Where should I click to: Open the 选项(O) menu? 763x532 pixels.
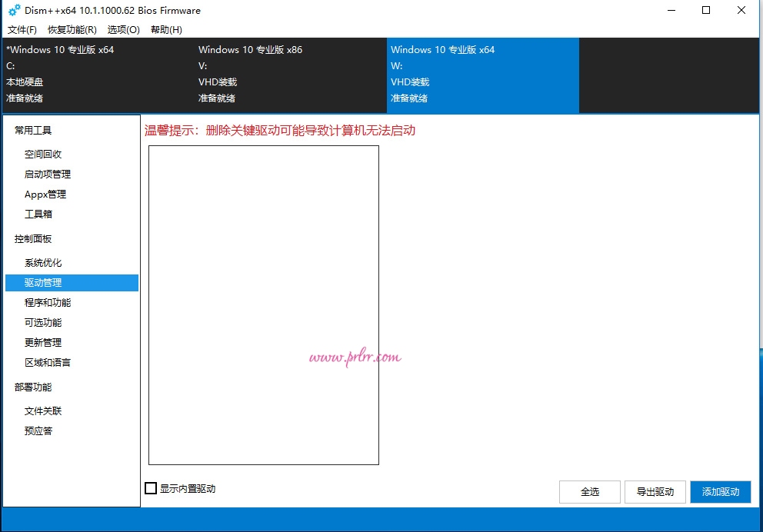[123, 29]
